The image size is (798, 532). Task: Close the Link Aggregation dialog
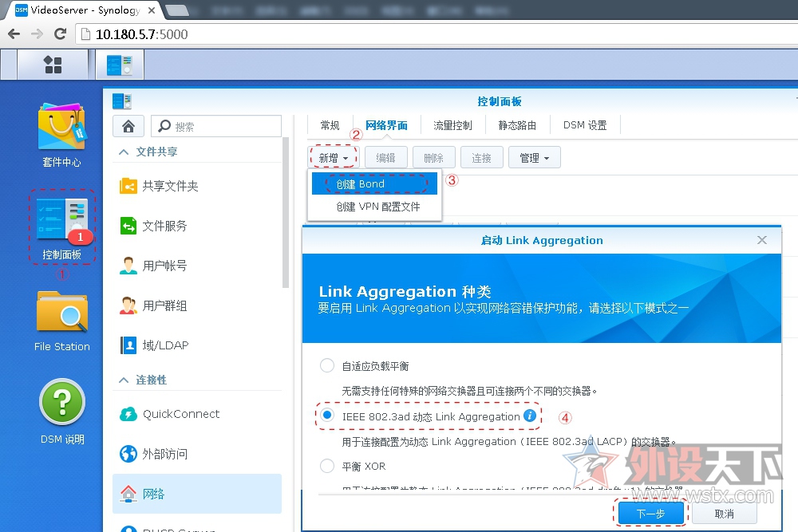[762, 240]
